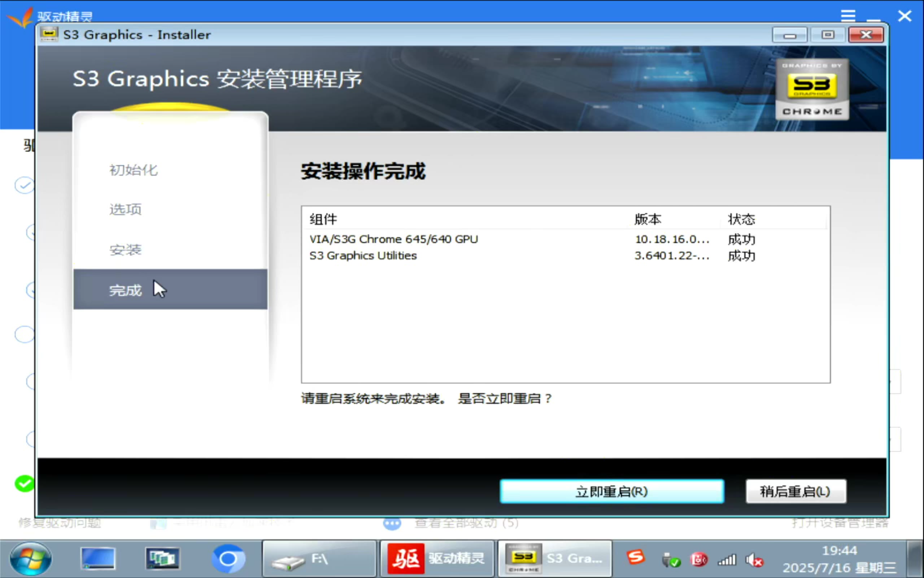Select the 选项 step in the sidebar
This screenshot has height=578, width=924.
[125, 209]
